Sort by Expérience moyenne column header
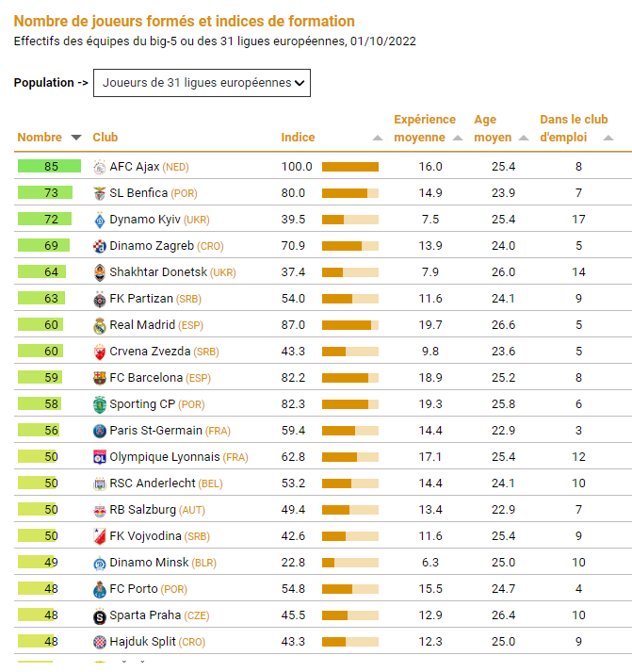 [424, 128]
